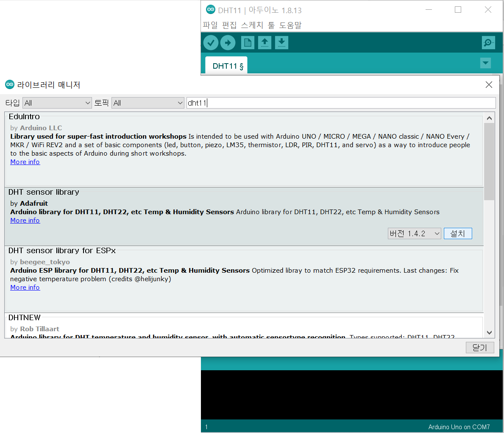
Task: Click the Arduino logo in IDE title bar
Action: click(211, 10)
